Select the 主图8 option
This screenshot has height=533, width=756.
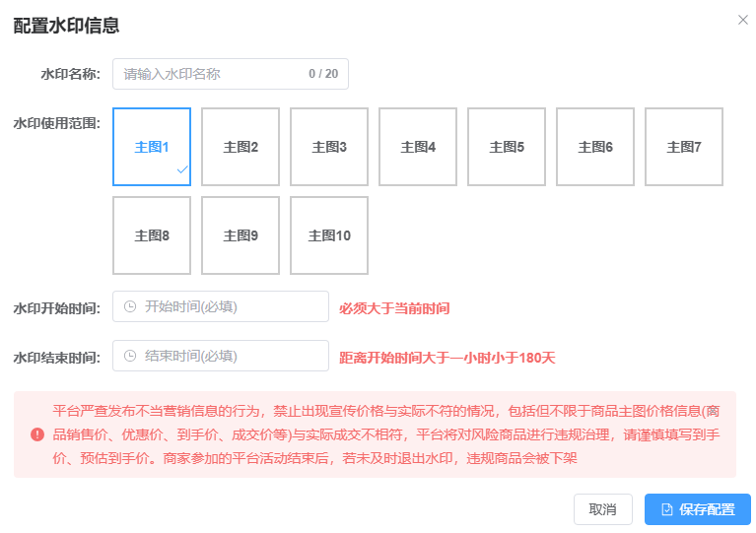click(x=152, y=235)
